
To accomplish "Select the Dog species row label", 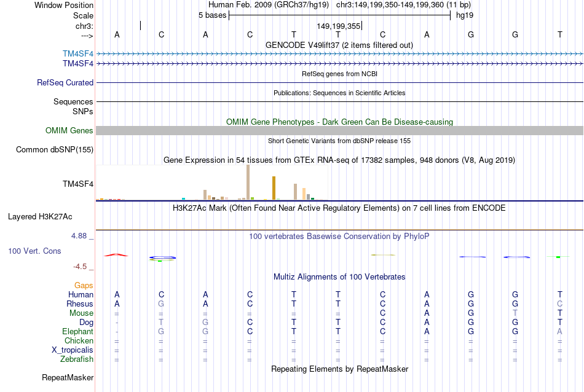I will 86,323.
